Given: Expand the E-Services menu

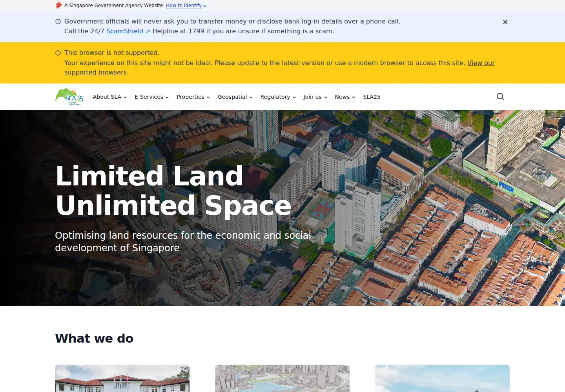Looking at the screenshot, I should (151, 97).
